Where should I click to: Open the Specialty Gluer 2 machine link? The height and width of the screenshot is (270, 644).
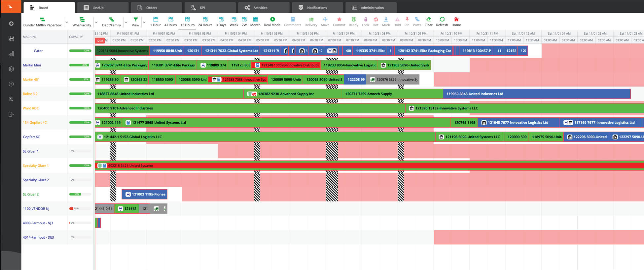coord(36,180)
